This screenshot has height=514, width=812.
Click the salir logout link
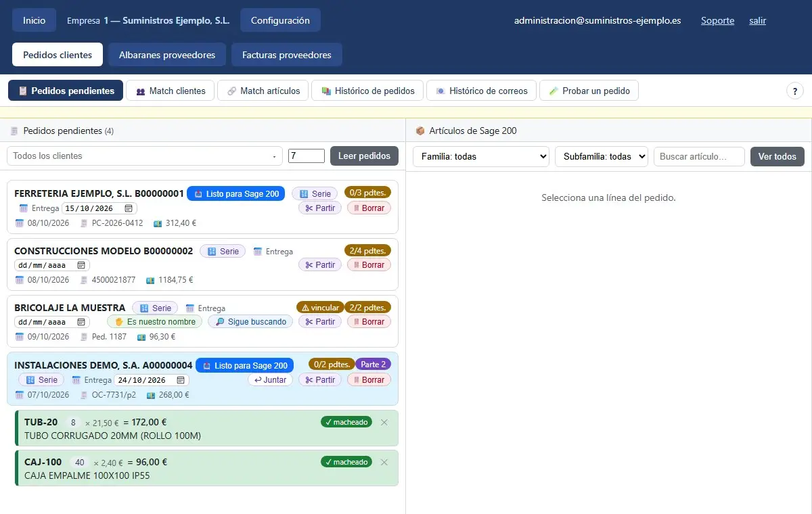757,20
